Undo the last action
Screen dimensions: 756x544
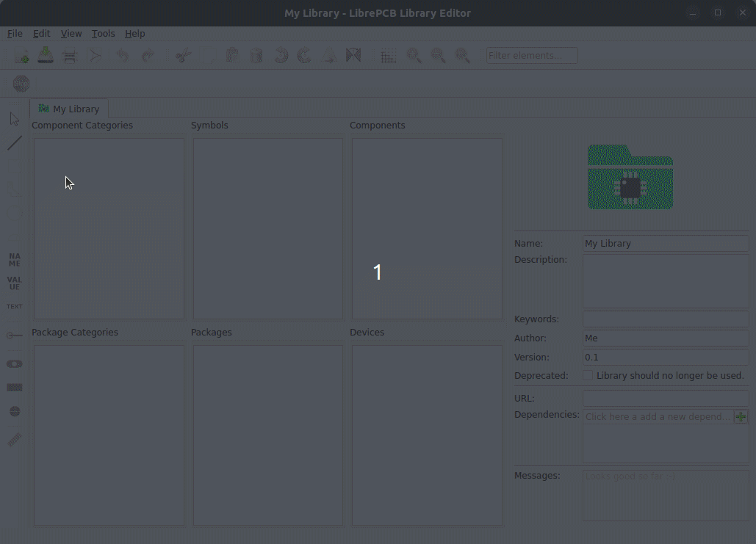click(x=123, y=56)
